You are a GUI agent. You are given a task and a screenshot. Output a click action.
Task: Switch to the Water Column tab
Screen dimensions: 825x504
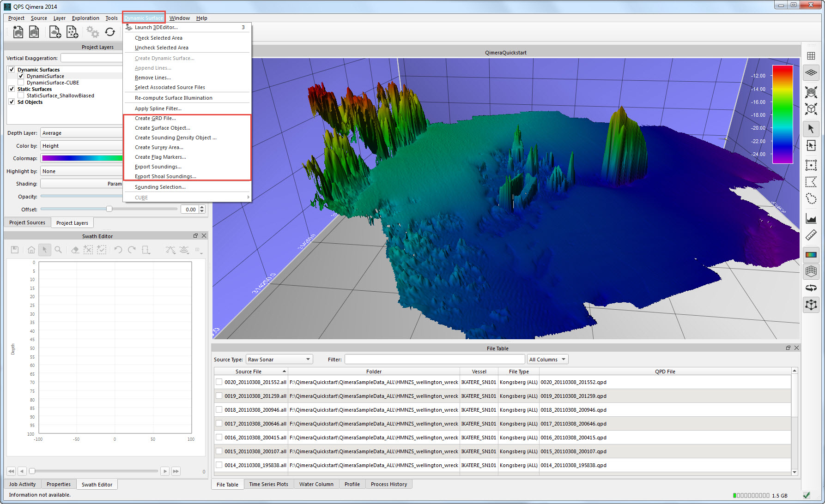[x=316, y=484]
